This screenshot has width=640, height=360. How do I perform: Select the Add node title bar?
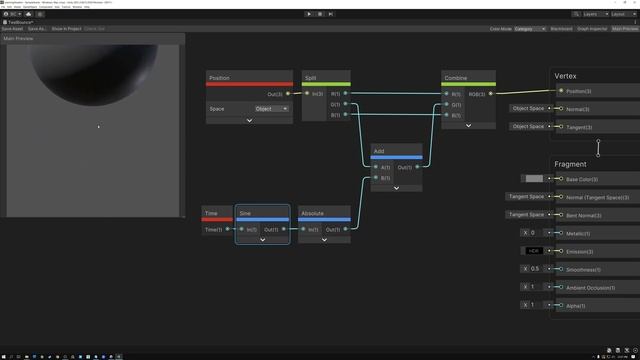pos(396,151)
